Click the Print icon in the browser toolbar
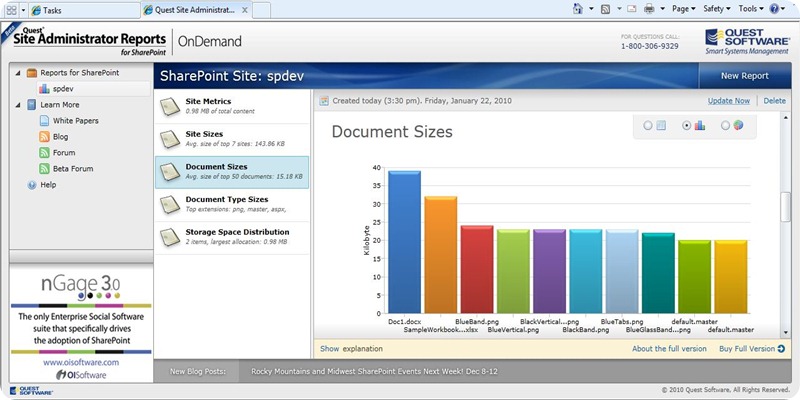Image resolution: width=800 pixels, height=400 pixels. 650,9
